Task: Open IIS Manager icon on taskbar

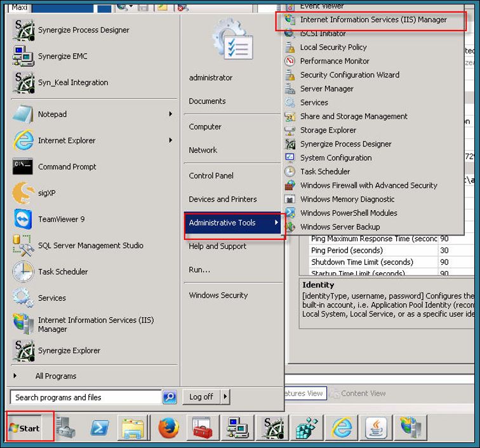Action: pyautogui.click(x=411, y=428)
